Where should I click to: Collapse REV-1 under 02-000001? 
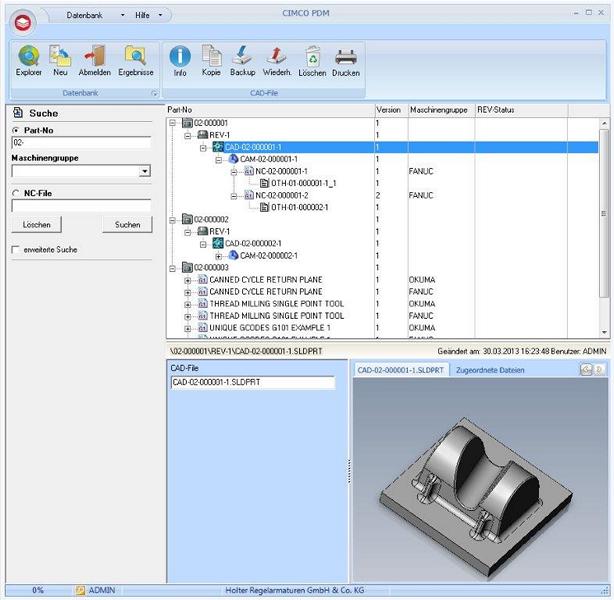[188, 135]
